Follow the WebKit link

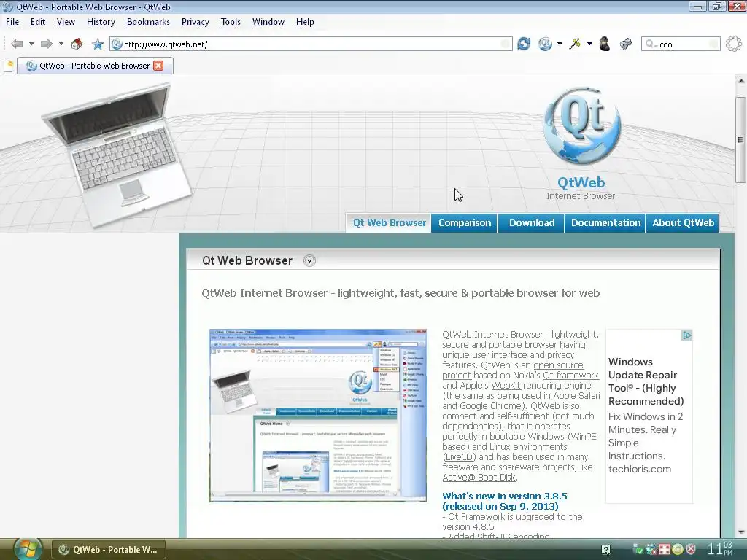coord(506,385)
